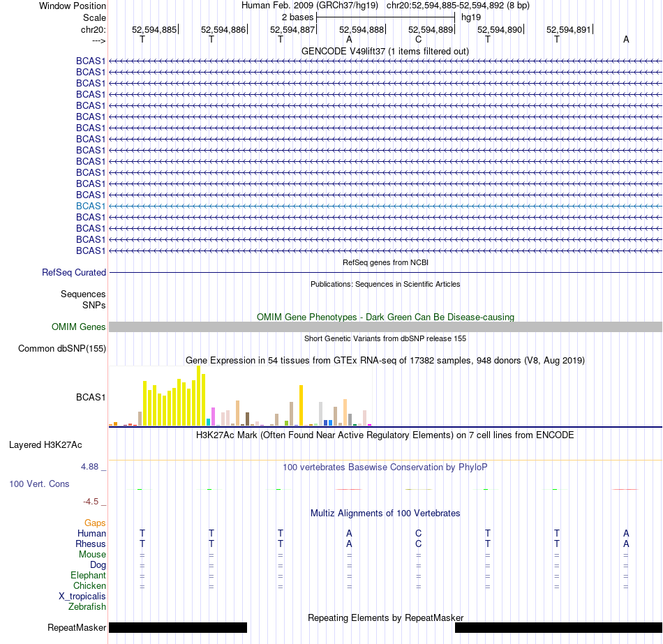Click the Mouse species row label
The image size is (663, 644).
click(92, 555)
